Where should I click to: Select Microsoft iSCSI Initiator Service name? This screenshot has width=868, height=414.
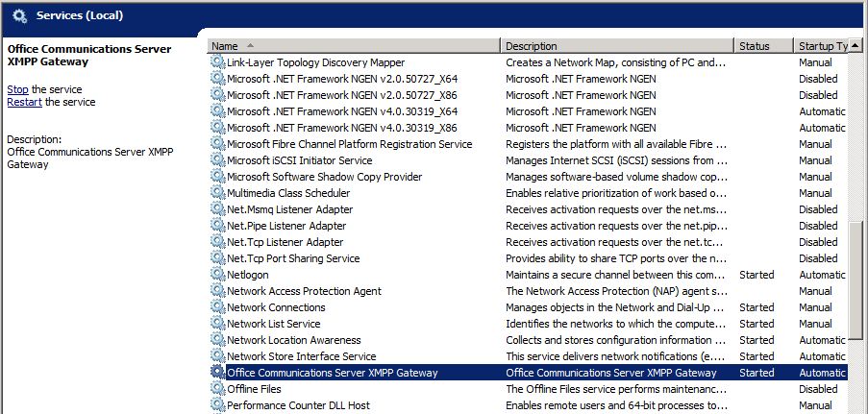(300, 160)
